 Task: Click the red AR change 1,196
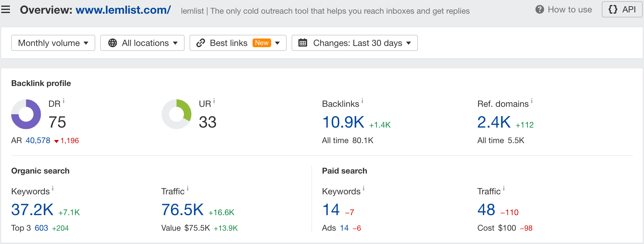(x=67, y=141)
